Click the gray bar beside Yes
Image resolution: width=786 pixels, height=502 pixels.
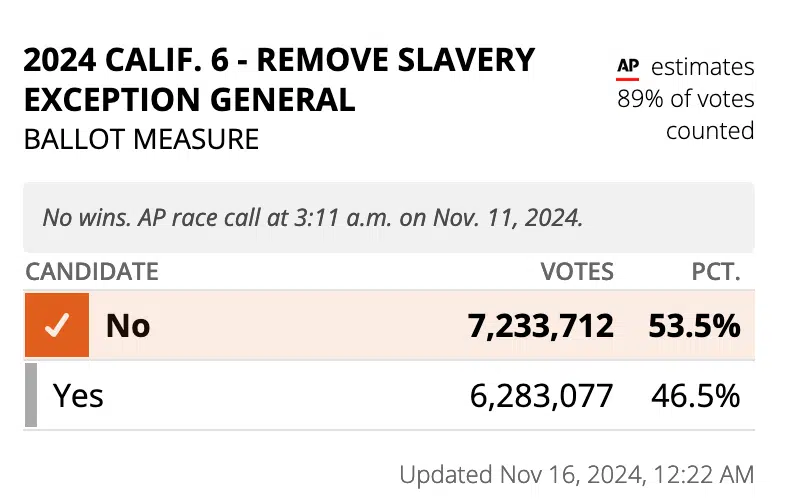(31, 395)
